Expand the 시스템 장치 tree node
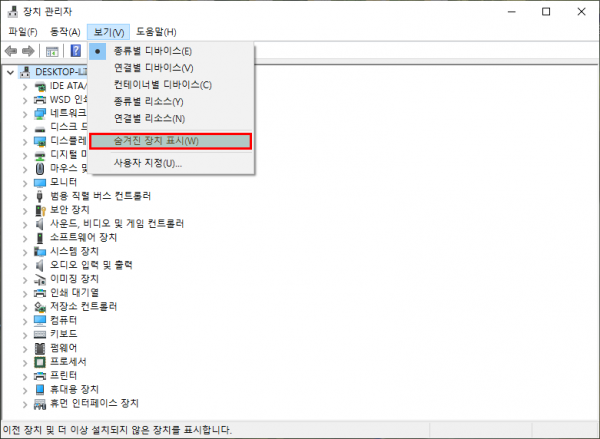This screenshot has width=600, height=439. [26, 251]
